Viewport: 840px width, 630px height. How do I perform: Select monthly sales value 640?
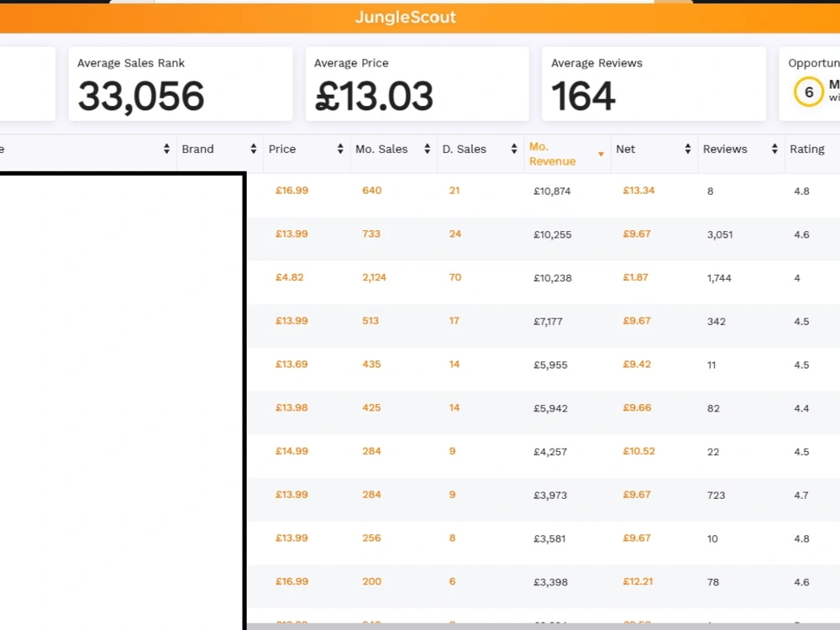click(x=372, y=190)
